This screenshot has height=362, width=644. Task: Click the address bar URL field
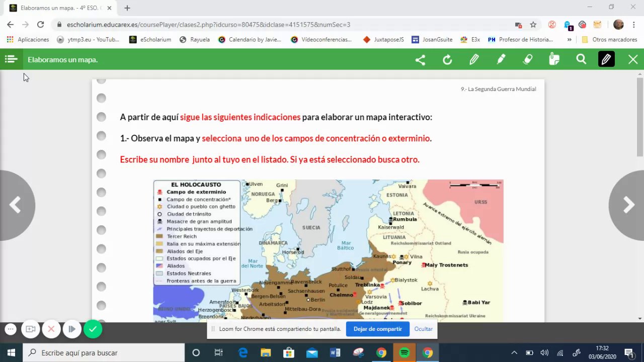point(282,25)
